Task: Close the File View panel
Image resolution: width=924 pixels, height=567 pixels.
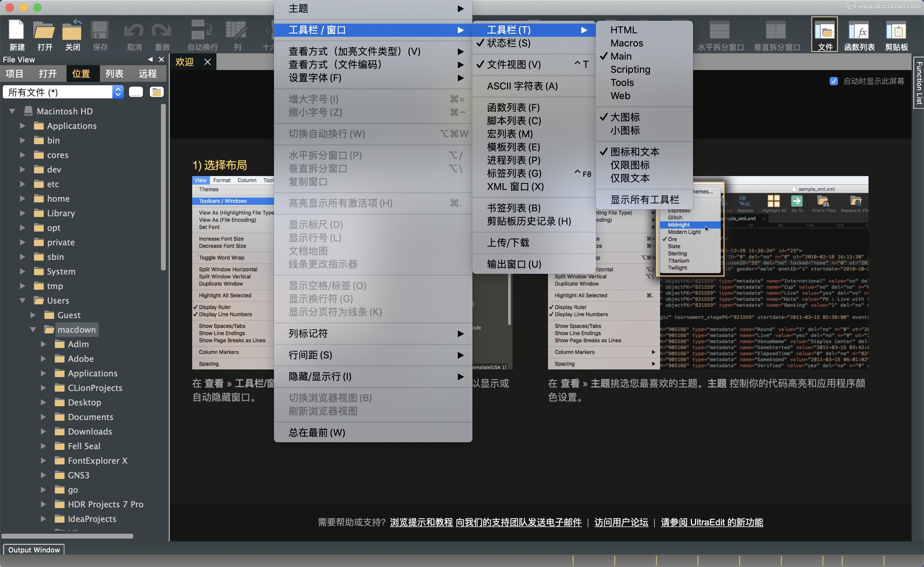Action: click(x=161, y=59)
